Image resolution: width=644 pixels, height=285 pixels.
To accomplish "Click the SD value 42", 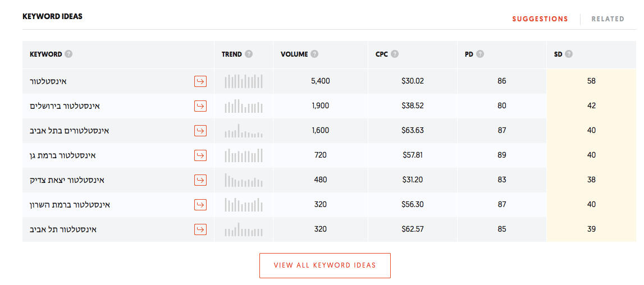I will coord(591,106).
